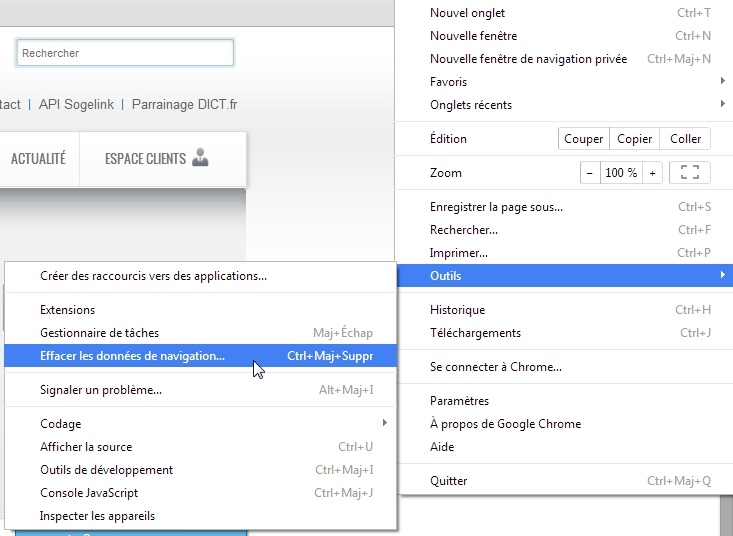This screenshot has height=536, width=733.
Task: Select Aide menu item
Action: [564, 446]
